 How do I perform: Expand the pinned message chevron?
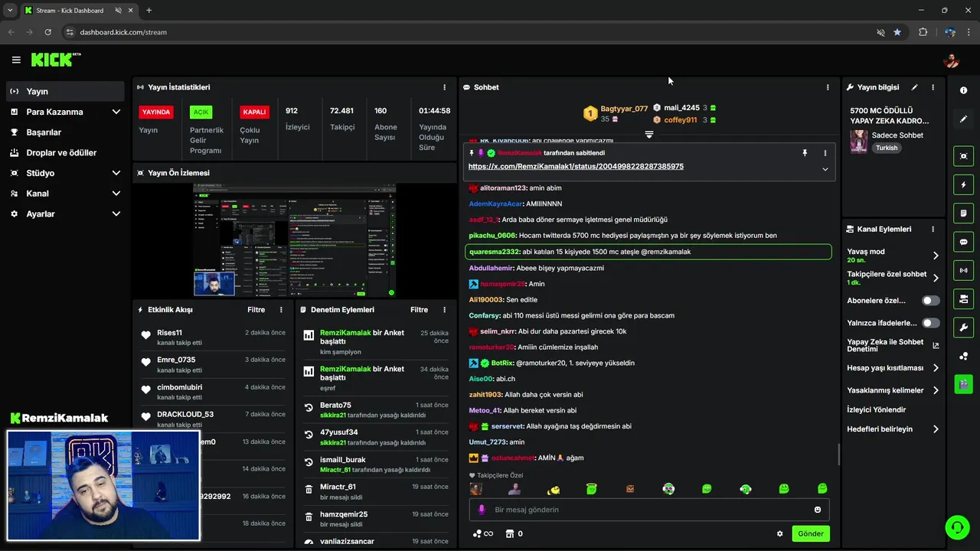825,169
